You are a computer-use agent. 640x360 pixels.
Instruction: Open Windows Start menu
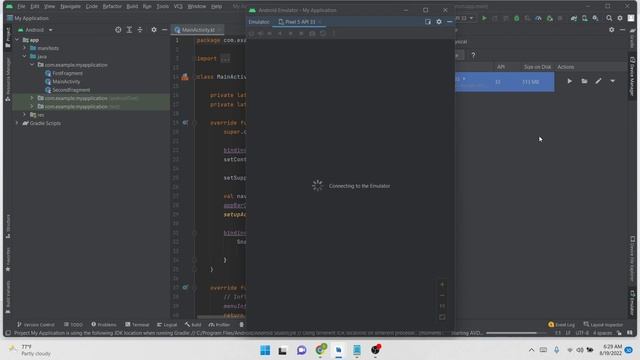click(x=265, y=350)
